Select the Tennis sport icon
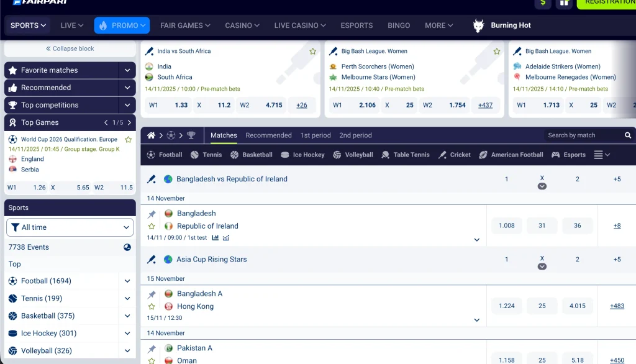 pos(194,155)
